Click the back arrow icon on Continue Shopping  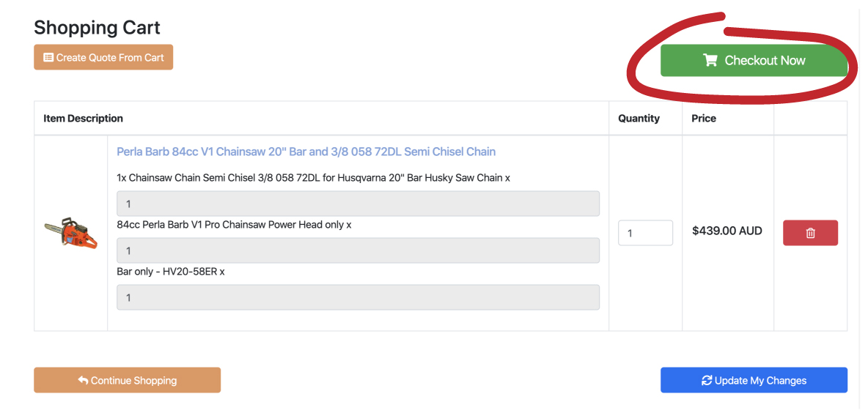(x=84, y=381)
